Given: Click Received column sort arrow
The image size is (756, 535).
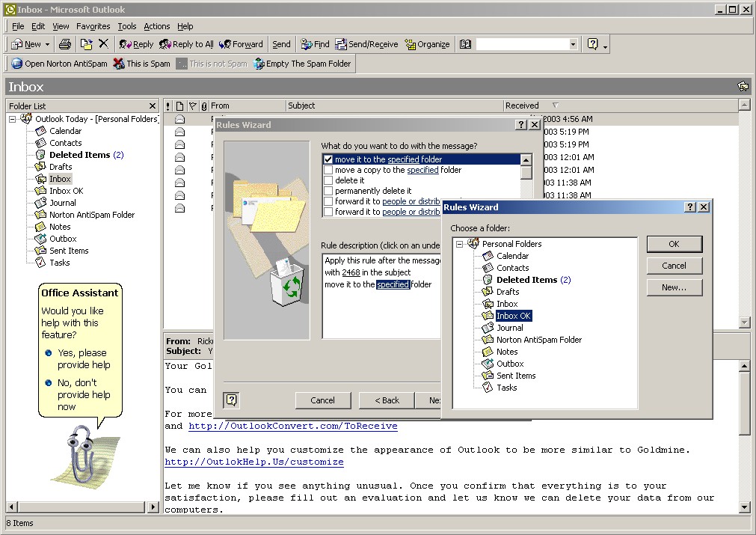Looking at the screenshot, I should point(556,106).
